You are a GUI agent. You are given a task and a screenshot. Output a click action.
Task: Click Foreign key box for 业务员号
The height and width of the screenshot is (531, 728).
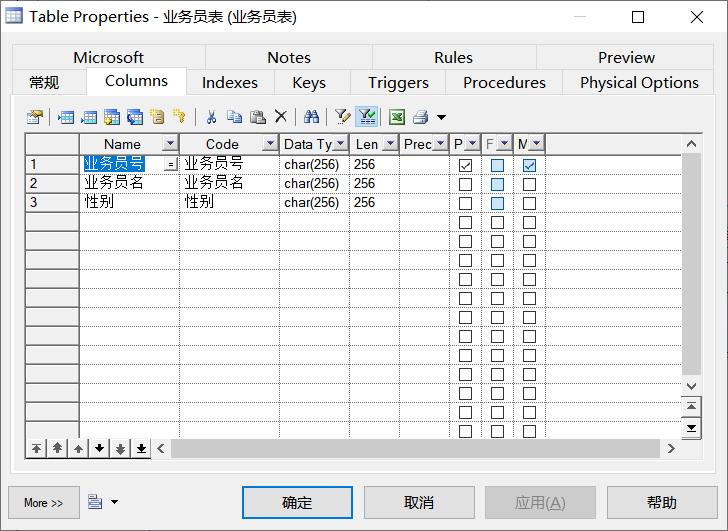click(x=497, y=165)
